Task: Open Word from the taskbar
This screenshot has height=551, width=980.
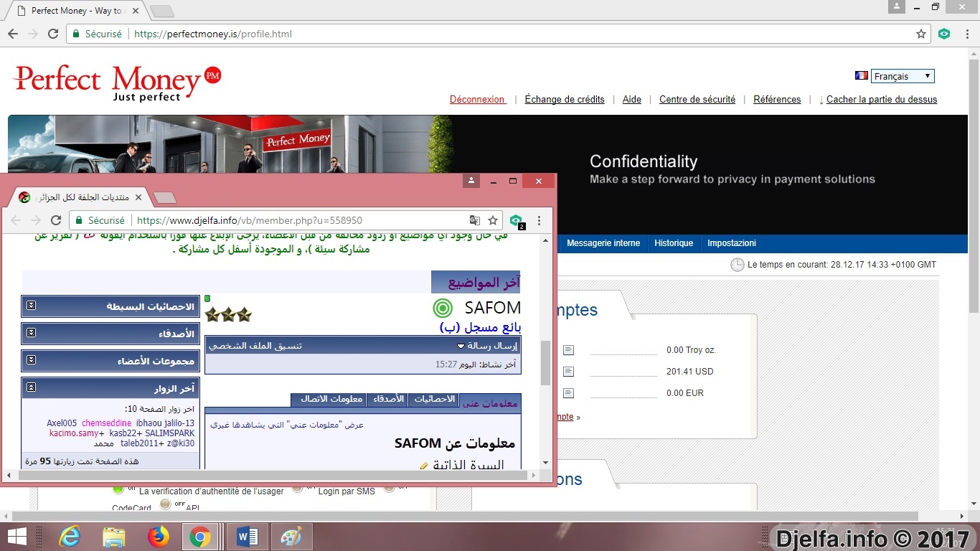Action: (x=247, y=537)
